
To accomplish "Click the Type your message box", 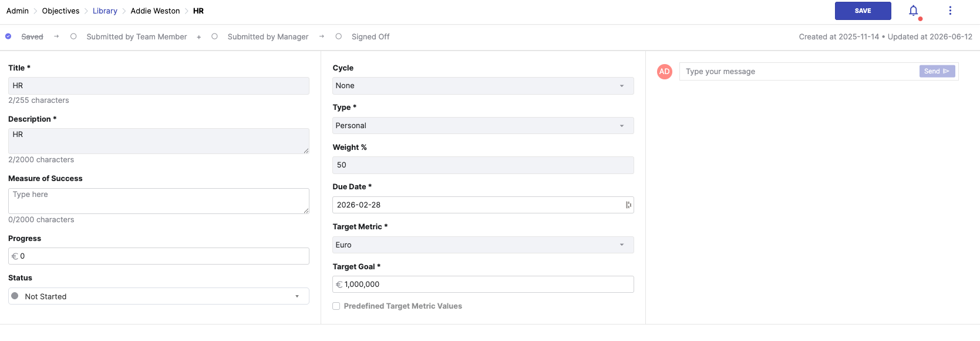I will [799, 72].
